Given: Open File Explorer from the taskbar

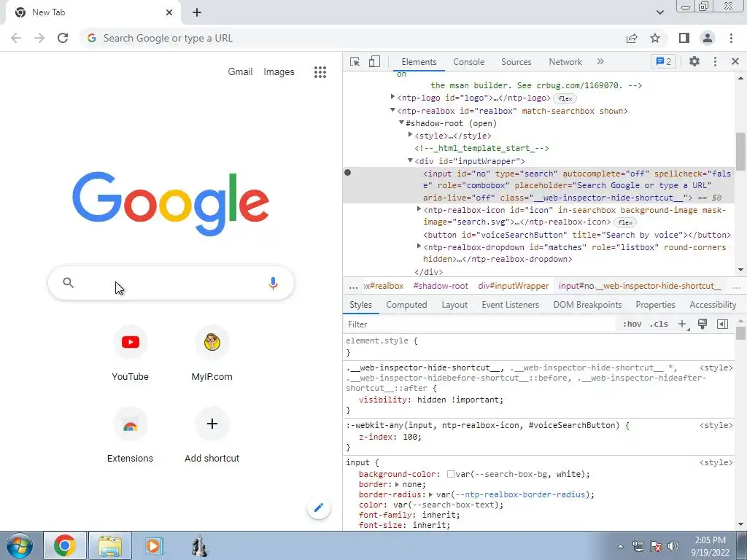Looking at the screenshot, I should tap(110, 545).
